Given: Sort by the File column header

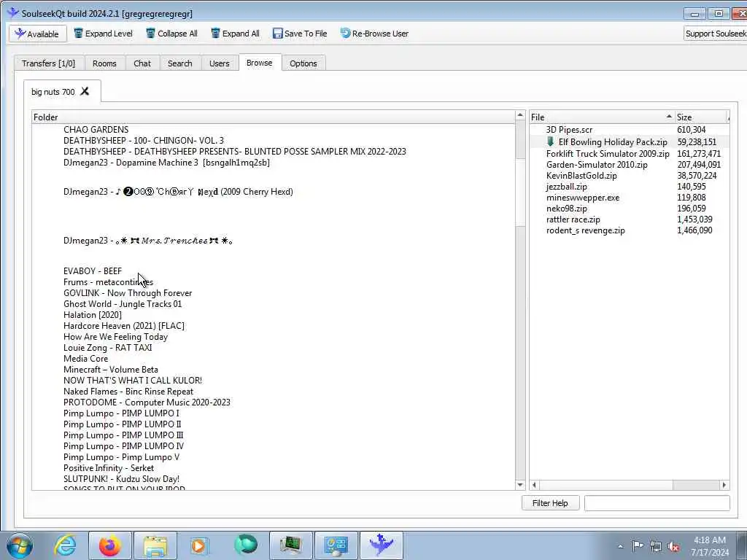Looking at the screenshot, I should click(x=602, y=117).
